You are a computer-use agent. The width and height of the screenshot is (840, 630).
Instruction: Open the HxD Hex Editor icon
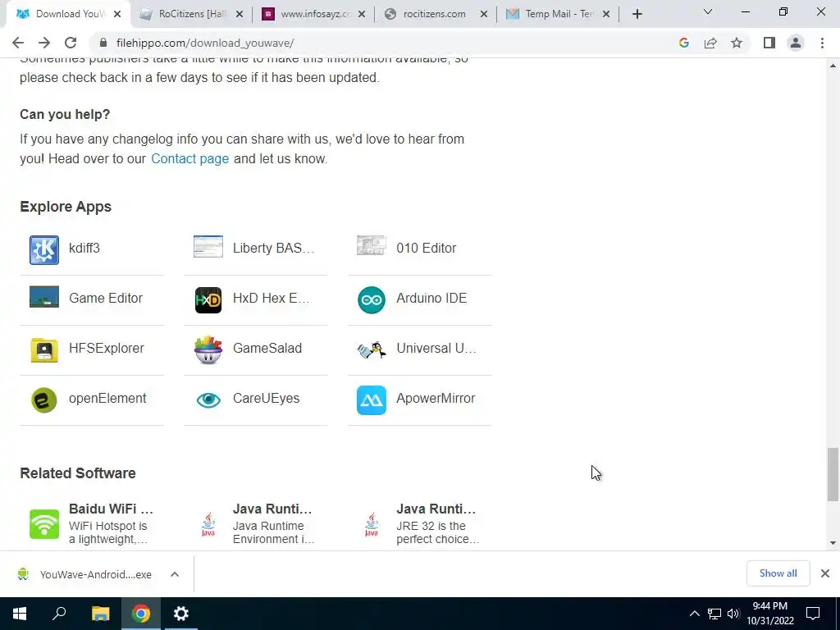tap(208, 299)
